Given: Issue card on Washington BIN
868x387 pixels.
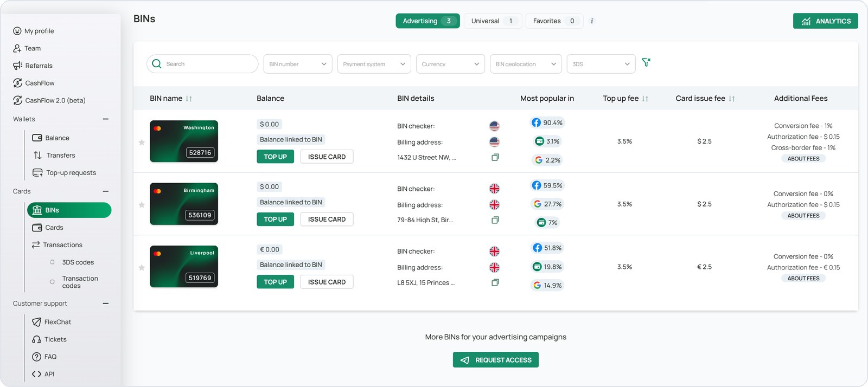Looking at the screenshot, I should pos(327,157).
